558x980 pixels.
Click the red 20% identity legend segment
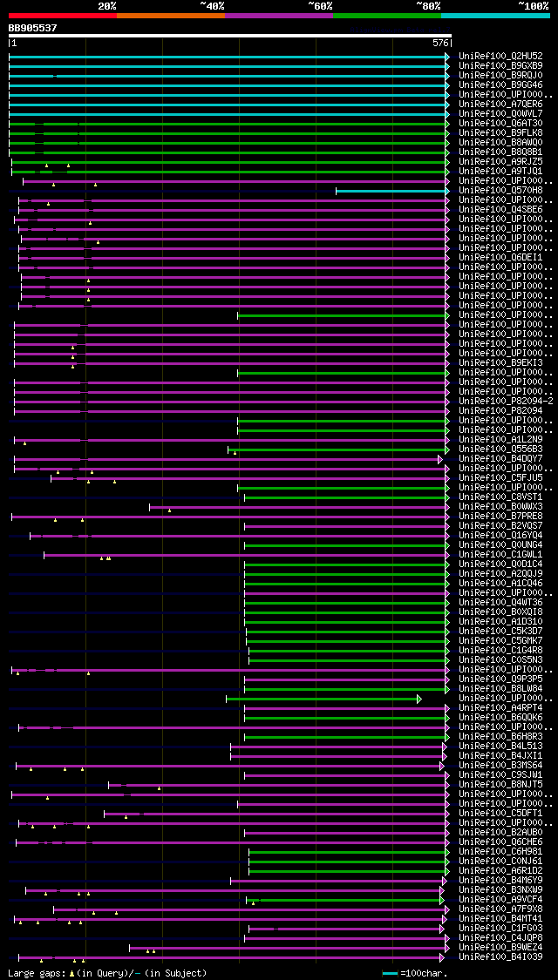pyautogui.click(x=63, y=15)
